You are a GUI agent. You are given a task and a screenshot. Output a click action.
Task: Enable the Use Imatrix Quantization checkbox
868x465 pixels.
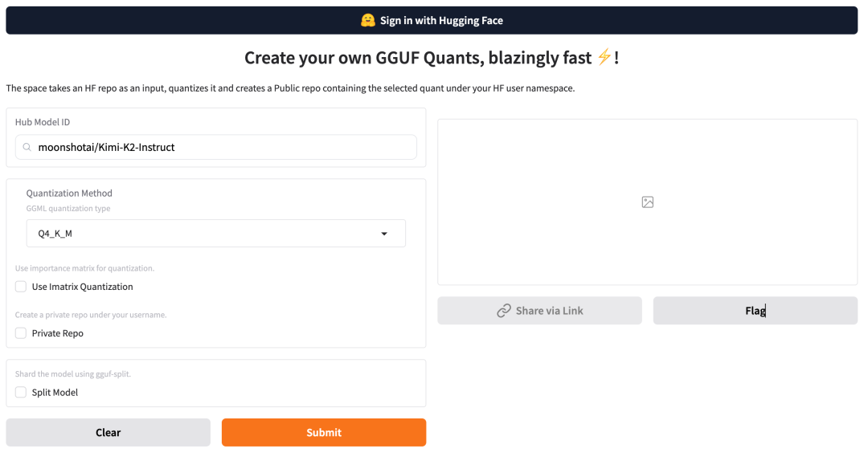point(20,287)
